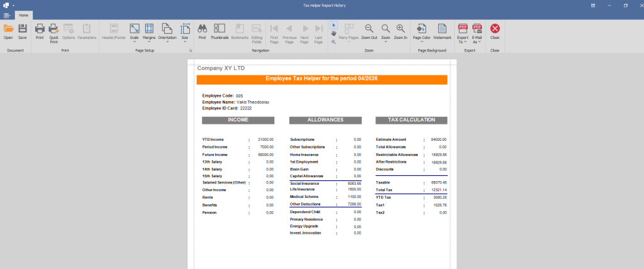Open the E-Mail As dropdown
The image size is (644, 269).
tap(477, 33)
